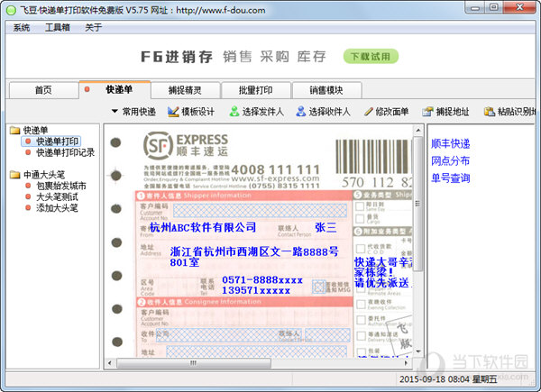Screen dimensions: 541x392
Task: Click the bullet icon beside 快递单打印记录
Action: [28, 152]
